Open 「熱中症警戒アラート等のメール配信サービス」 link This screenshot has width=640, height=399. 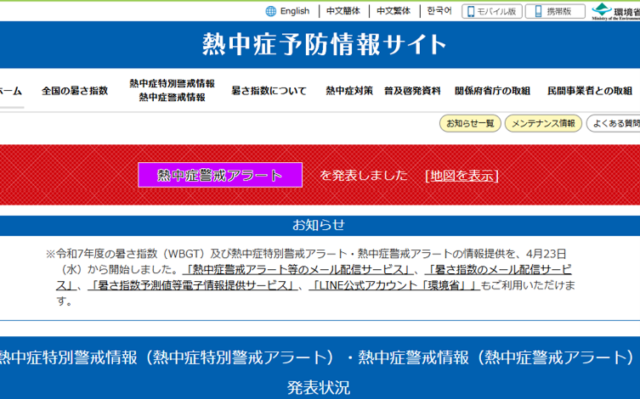tap(298, 270)
